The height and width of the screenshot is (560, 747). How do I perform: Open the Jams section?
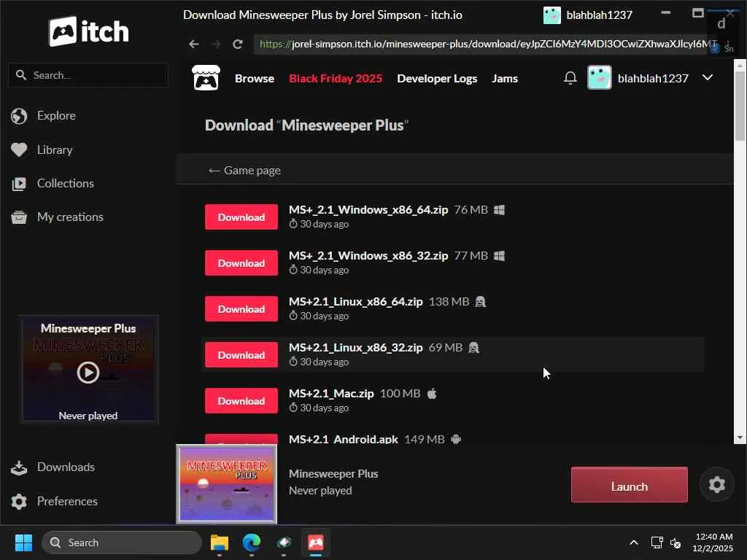505,79
